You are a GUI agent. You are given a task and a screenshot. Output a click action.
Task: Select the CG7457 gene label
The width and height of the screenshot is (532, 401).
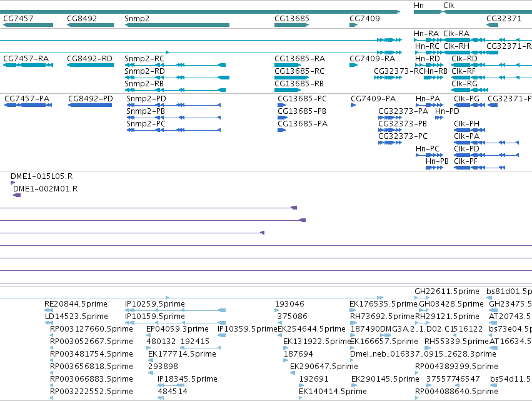(x=18, y=19)
